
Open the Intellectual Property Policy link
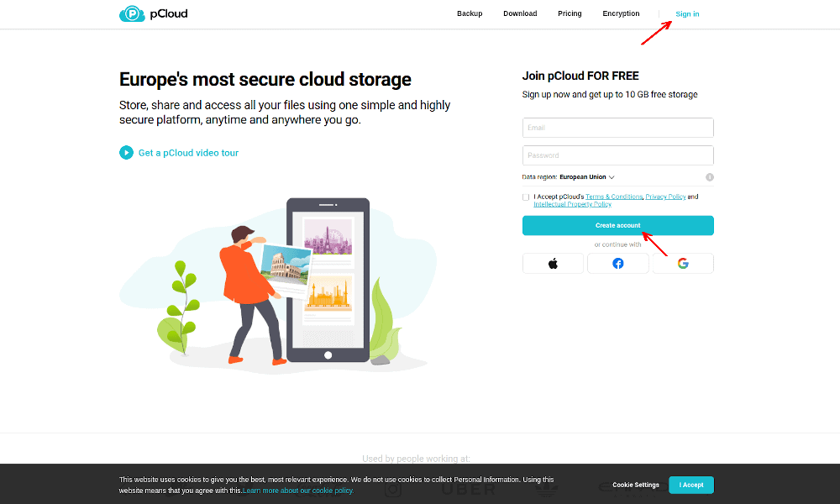click(x=572, y=204)
